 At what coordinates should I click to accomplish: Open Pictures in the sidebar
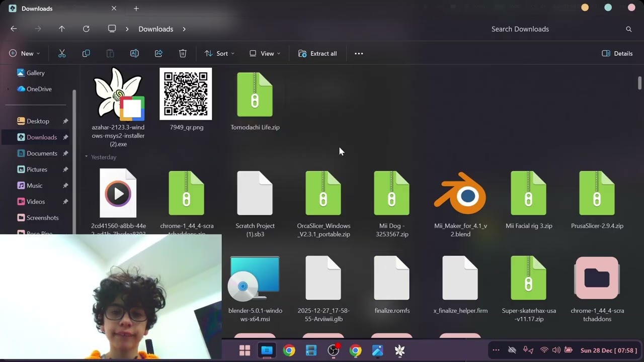point(38,169)
